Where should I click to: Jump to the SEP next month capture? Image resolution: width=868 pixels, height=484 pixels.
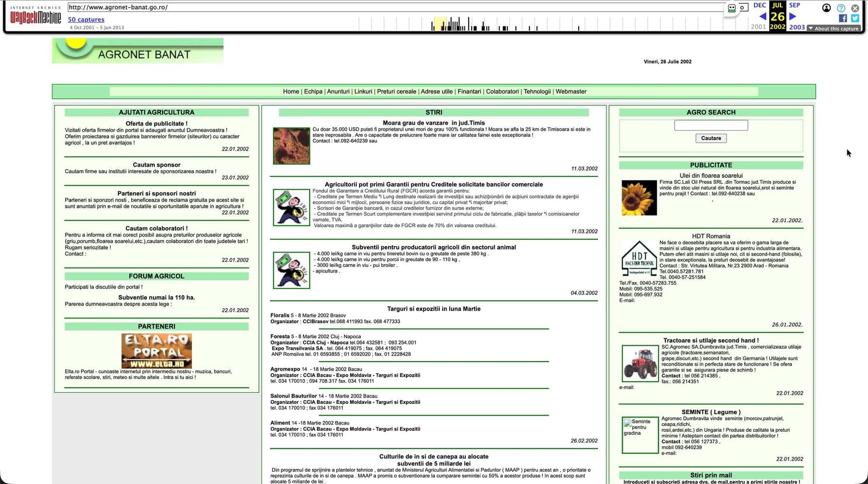(795, 5)
